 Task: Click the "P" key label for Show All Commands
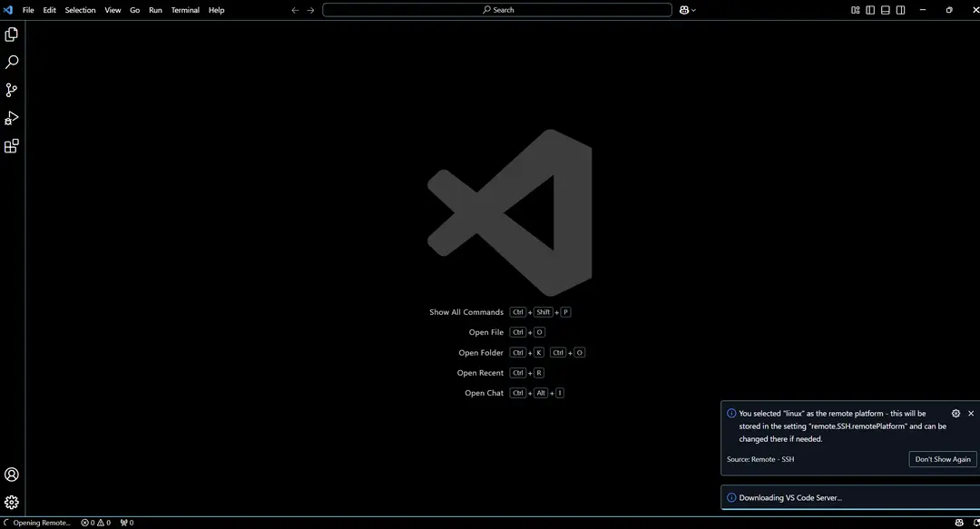click(565, 312)
